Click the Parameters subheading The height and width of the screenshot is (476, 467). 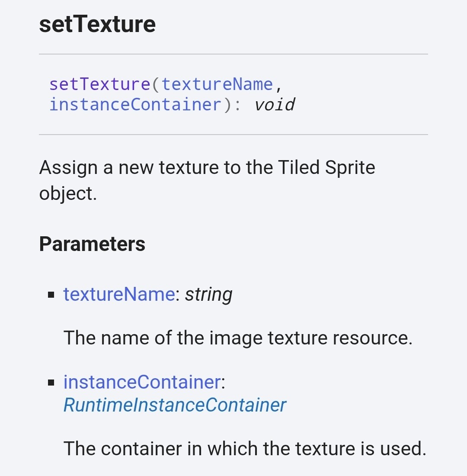click(x=92, y=244)
